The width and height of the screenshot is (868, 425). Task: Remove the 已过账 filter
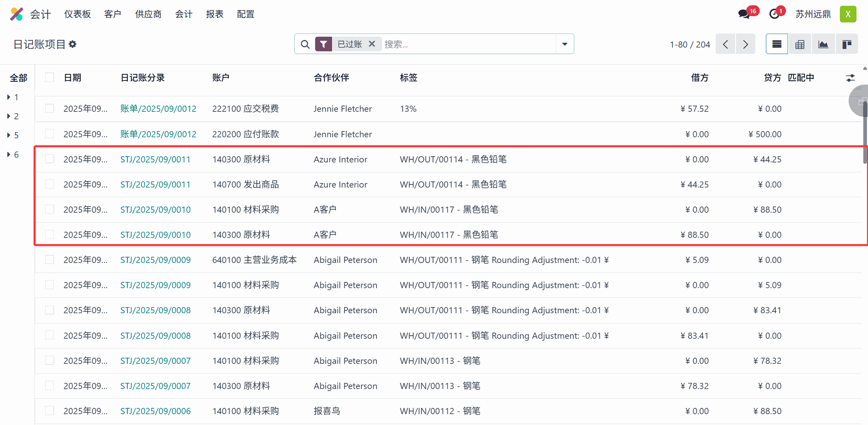372,44
